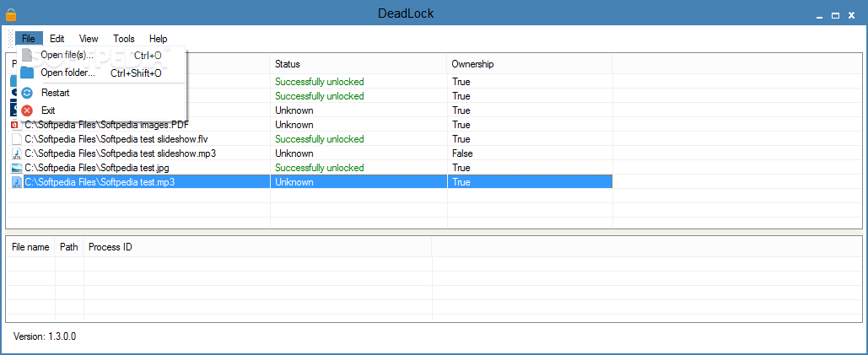
Task: Click Version: 1.3.0.0 in status bar
Action: pyautogui.click(x=45, y=336)
